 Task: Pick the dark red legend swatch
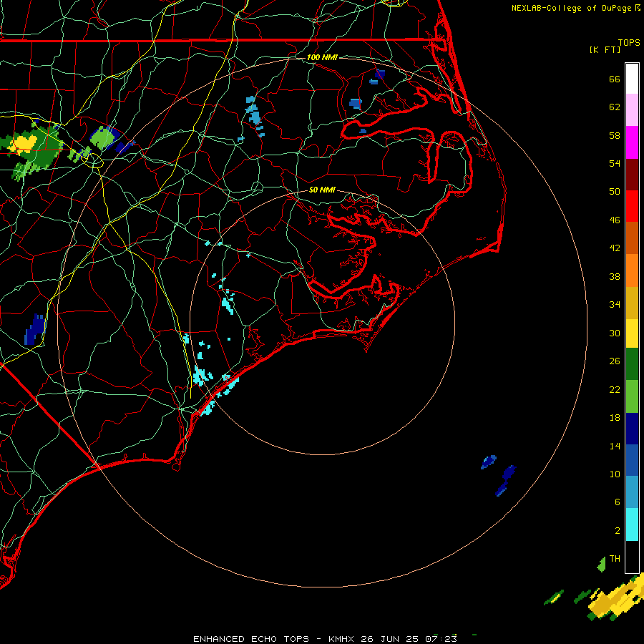[632, 175]
